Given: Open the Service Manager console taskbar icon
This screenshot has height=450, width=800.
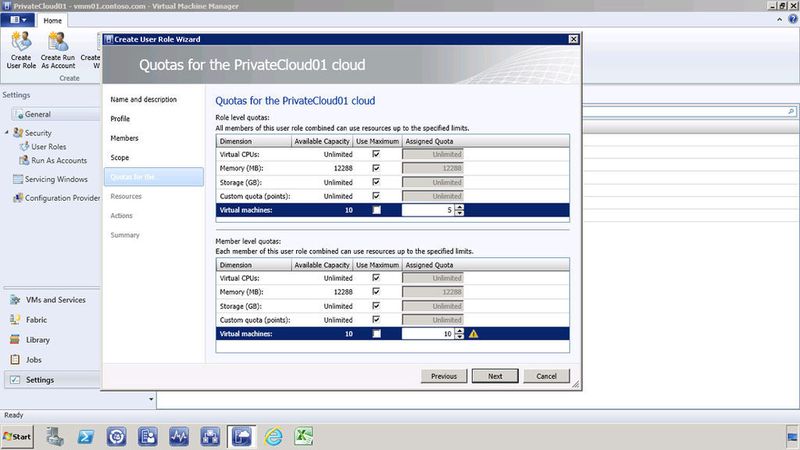Looking at the screenshot, I should 148,437.
